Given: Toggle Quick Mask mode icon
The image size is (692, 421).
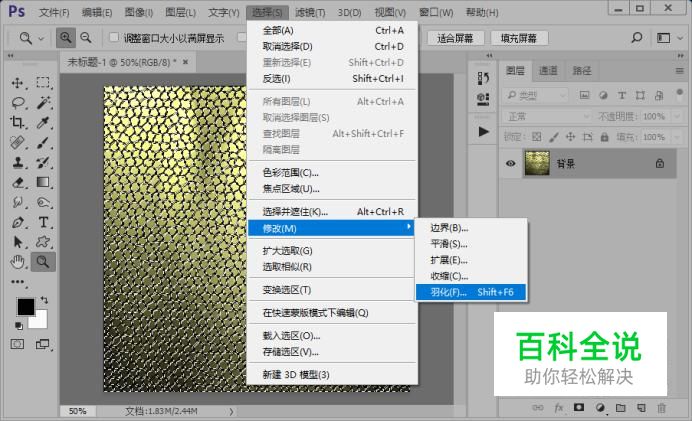Looking at the screenshot, I should coord(17,344).
